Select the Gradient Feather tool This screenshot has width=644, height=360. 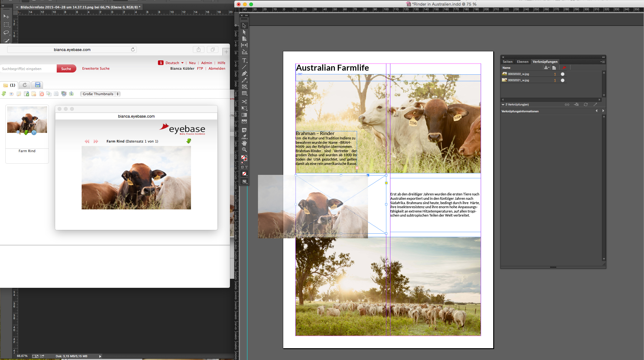pyautogui.click(x=244, y=121)
